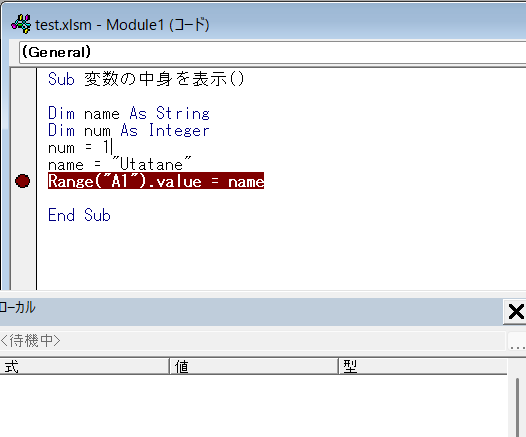526x437 pixels.
Task: Click the 型 column header
Action: [x=423, y=366]
